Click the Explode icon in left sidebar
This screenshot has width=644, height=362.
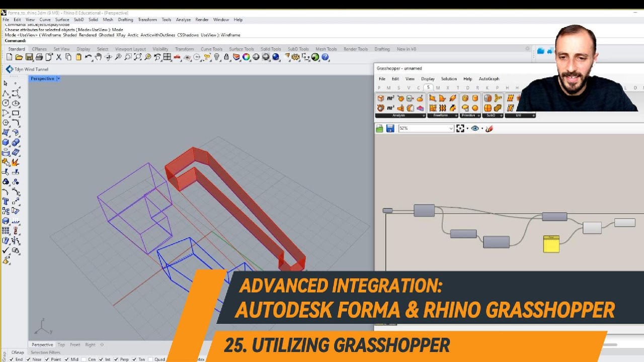[16, 162]
